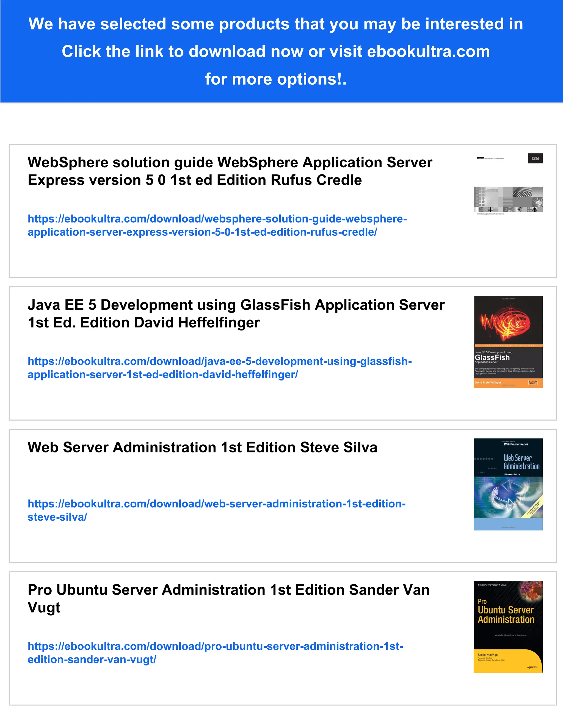Open the Web Server Administration download link
This screenshot has width=563, height=728.
point(216,510)
